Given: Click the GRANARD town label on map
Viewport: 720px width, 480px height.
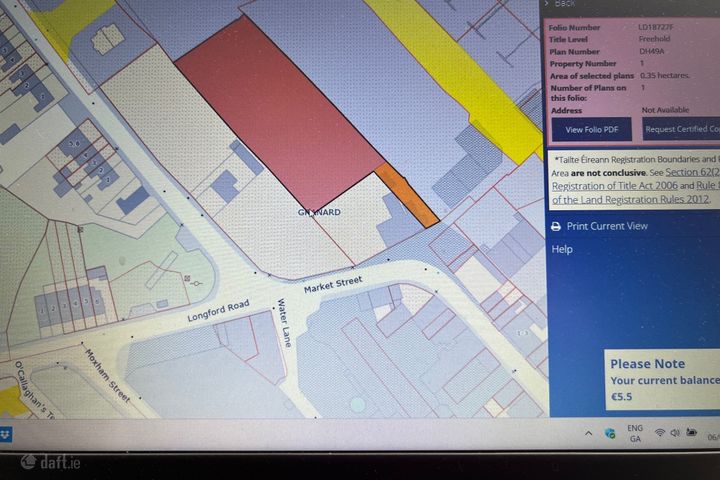Looking at the screenshot, I should [x=319, y=212].
